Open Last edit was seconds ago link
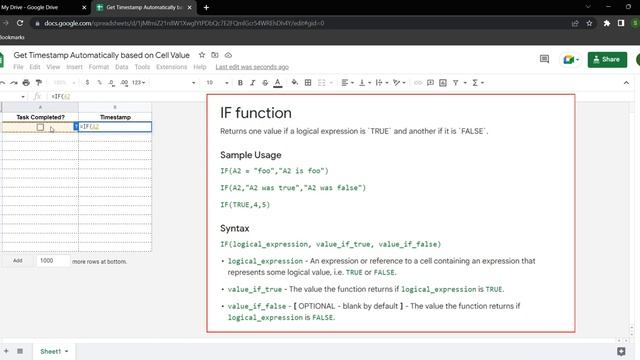Image resolution: width=640 pixels, height=360 pixels. coord(252,67)
